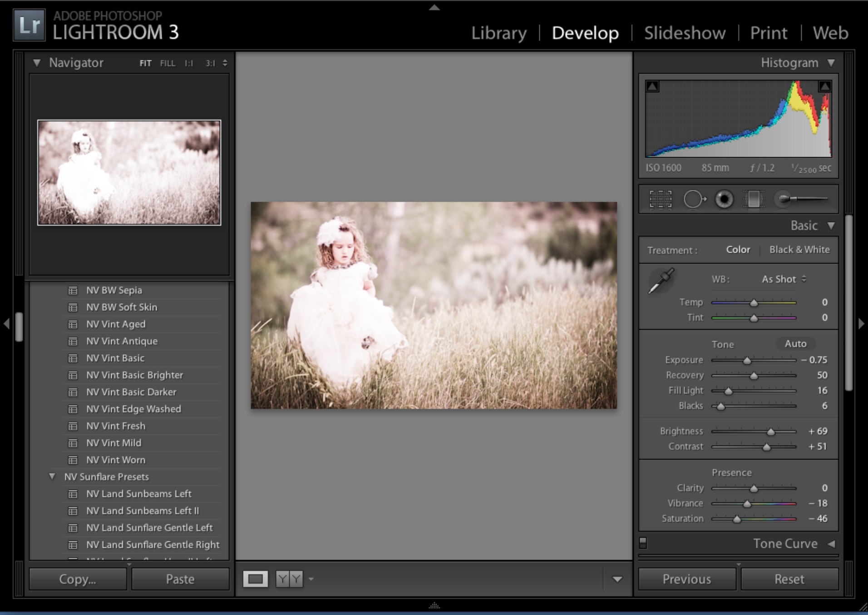Screen dimensions: 868x615
Task: Set Navigator zoom to FILL
Action: (x=168, y=63)
